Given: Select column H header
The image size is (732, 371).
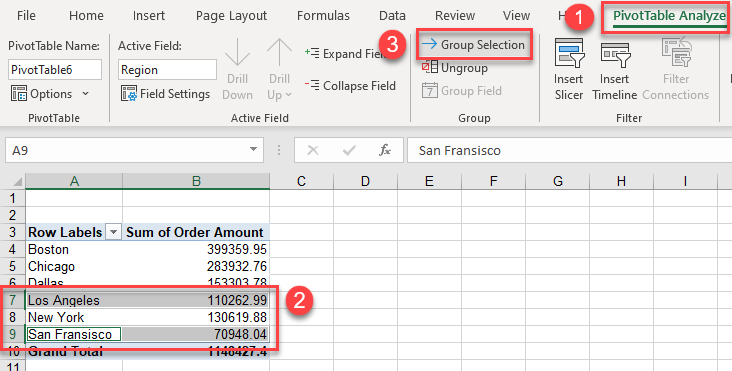Looking at the screenshot, I should [x=621, y=181].
